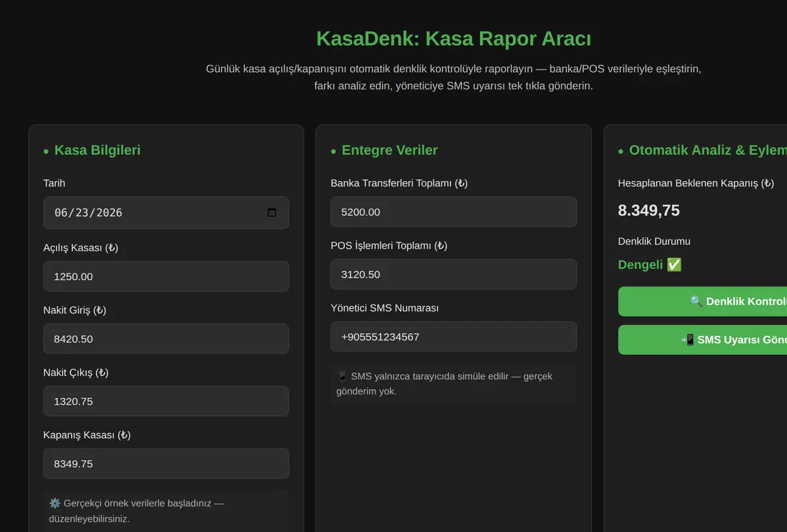Click the Kasa Bilgileri section heading

point(97,150)
